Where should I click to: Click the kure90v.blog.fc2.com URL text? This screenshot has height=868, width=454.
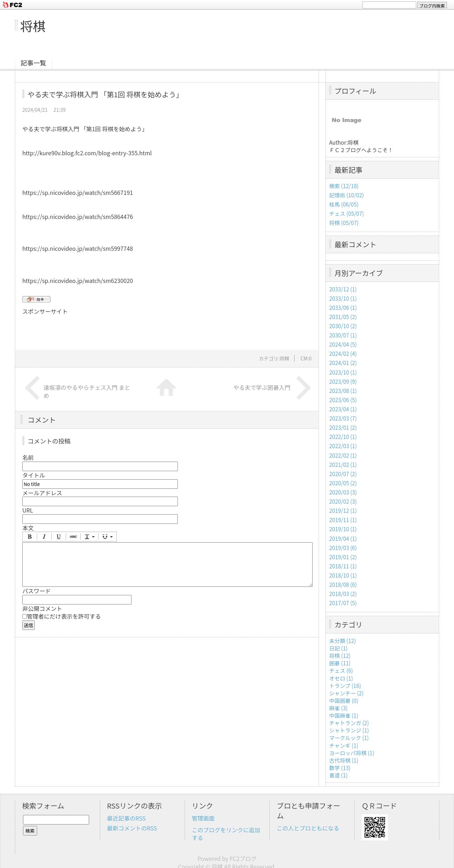point(87,153)
